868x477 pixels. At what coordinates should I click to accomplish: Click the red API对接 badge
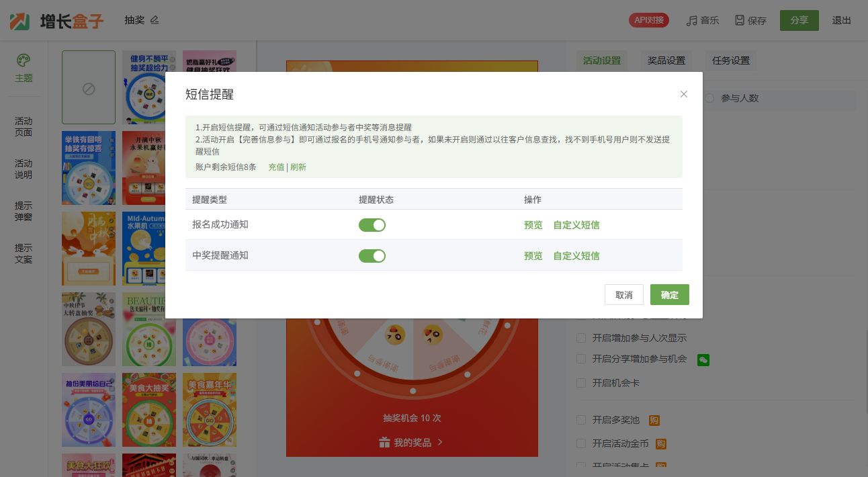(x=649, y=20)
